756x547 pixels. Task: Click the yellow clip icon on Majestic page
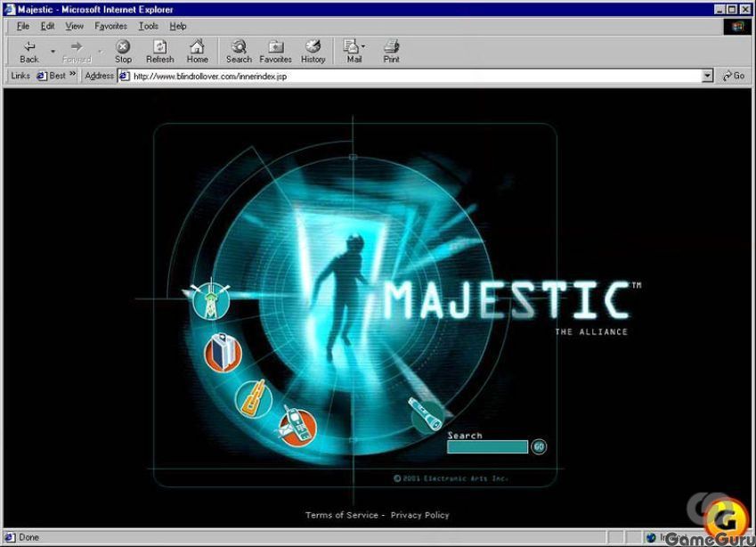(x=254, y=399)
